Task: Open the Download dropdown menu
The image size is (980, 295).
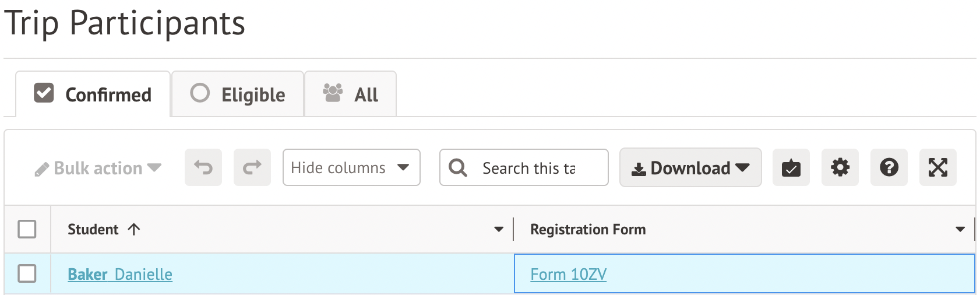Action: pyautogui.click(x=690, y=168)
